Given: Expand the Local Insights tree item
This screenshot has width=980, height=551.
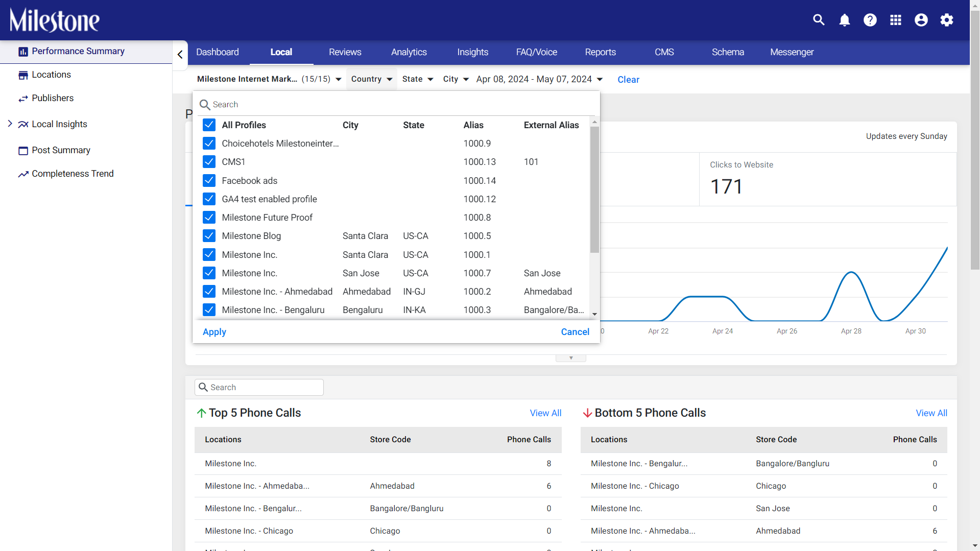Looking at the screenshot, I should [10, 124].
